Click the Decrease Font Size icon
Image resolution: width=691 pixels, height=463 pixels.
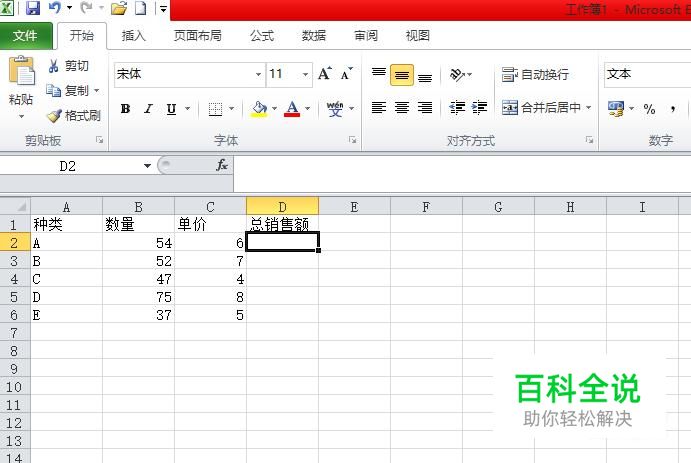point(346,74)
